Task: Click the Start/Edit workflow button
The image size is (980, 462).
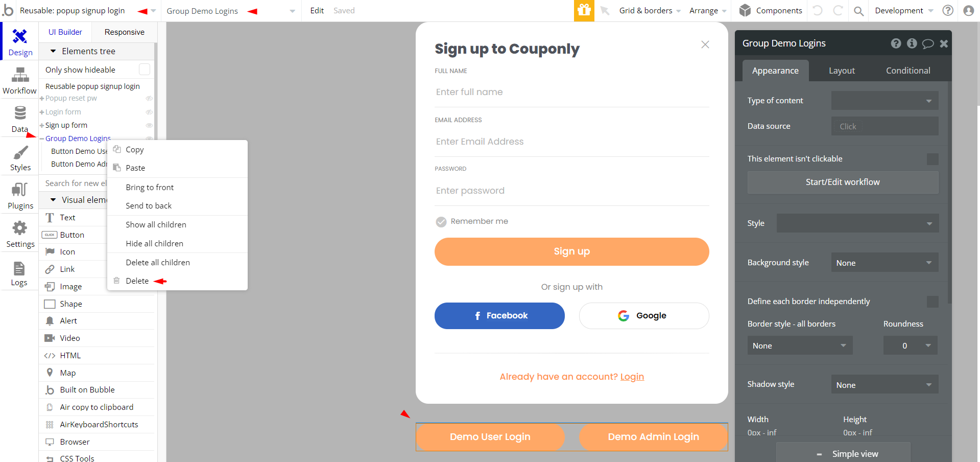Action: tap(843, 182)
